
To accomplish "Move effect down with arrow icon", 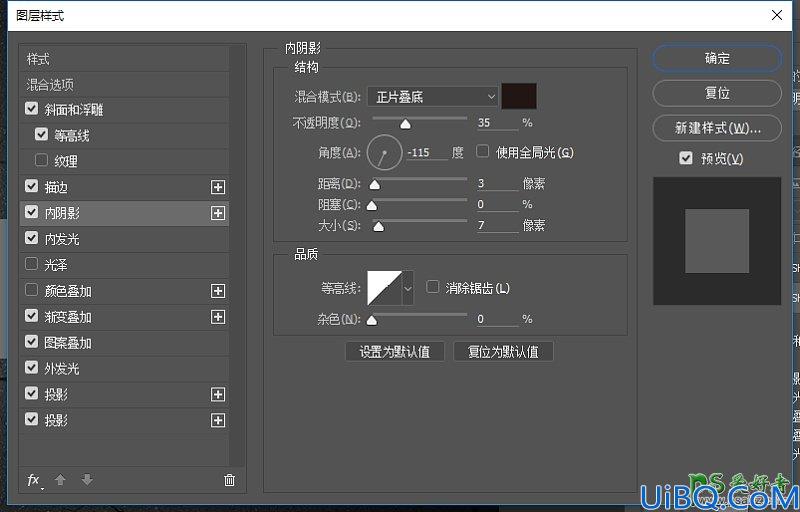I will tap(87, 479).
